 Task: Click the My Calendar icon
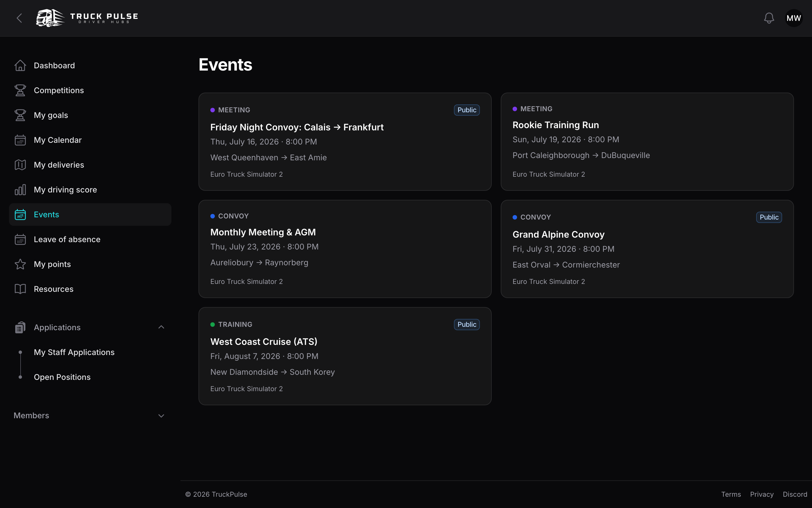(x=20, y=140)
